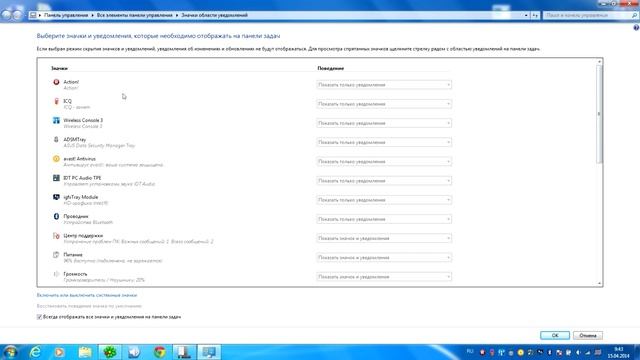
Task: Open the behavior dropdown for Wireless Console 3
Action: point(384,123)
